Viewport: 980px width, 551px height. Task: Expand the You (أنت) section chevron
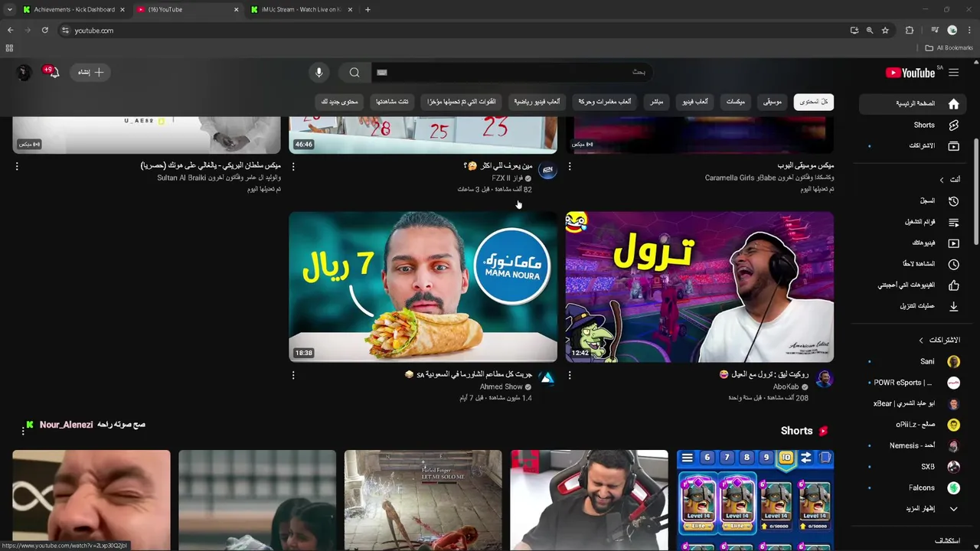coord(942,179)
